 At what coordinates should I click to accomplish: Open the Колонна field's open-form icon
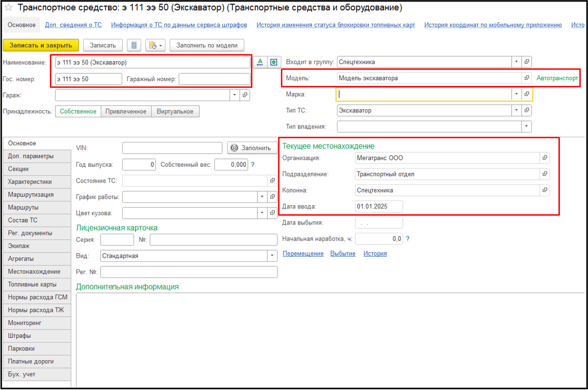point(545,190)
